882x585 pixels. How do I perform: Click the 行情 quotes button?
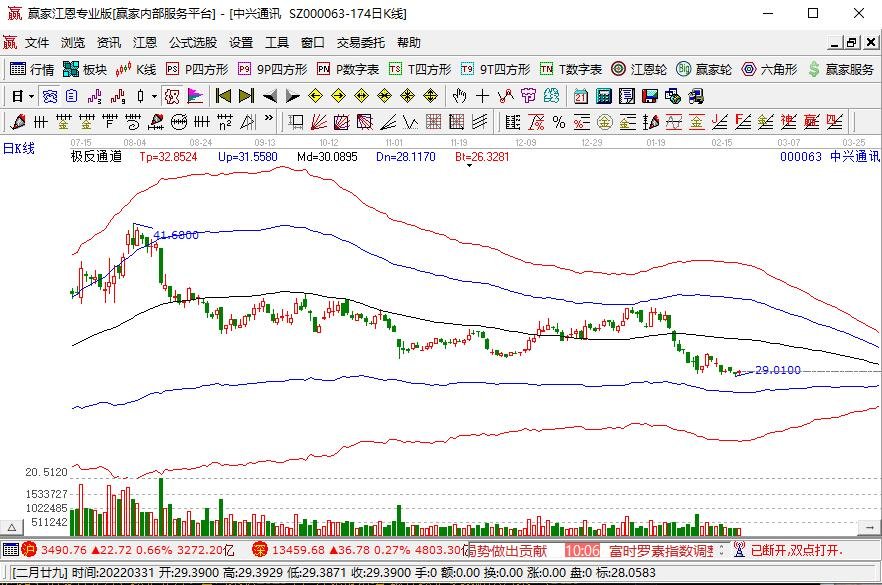32,69
